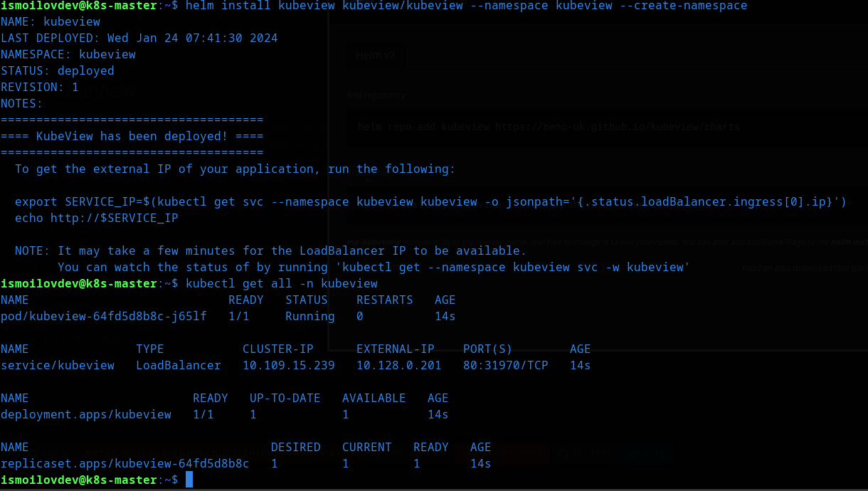Click the 'STATUS' column header in pod table

[307, 300]
